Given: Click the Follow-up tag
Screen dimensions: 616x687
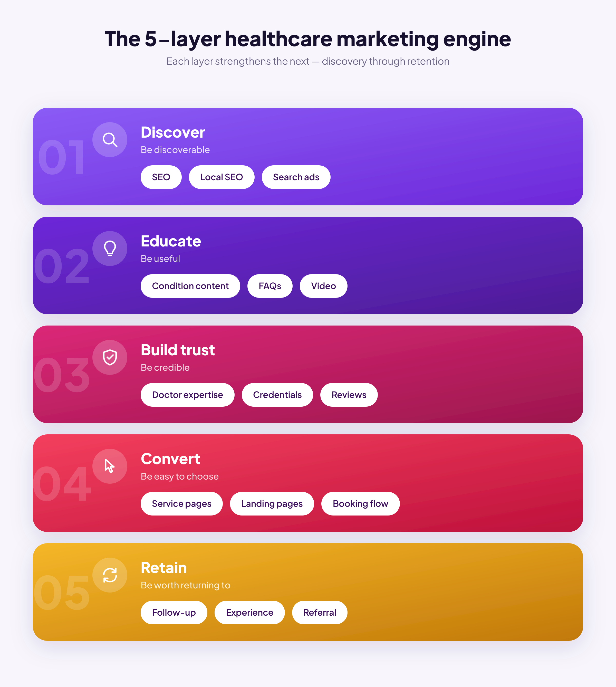Looking at the screenshot, I should pos(174,613).
